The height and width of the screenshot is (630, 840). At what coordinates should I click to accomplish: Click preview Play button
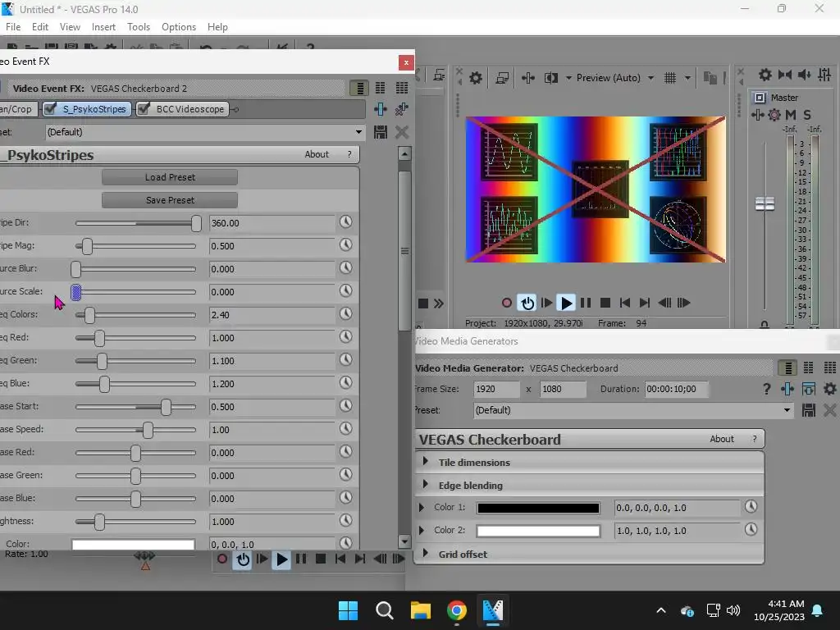(x=566, y=304)
